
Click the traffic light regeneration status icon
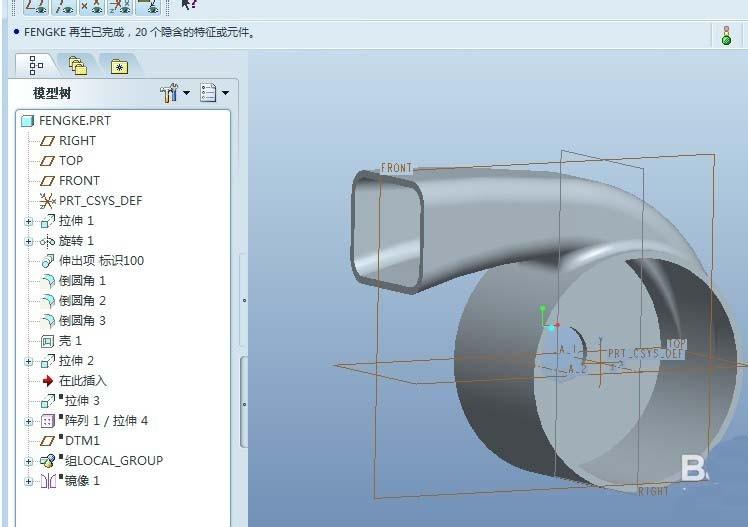(x=726, y=36)
